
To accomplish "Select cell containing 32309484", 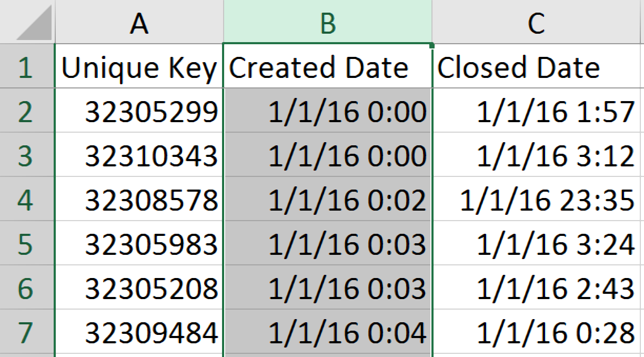I will [139, 332].
